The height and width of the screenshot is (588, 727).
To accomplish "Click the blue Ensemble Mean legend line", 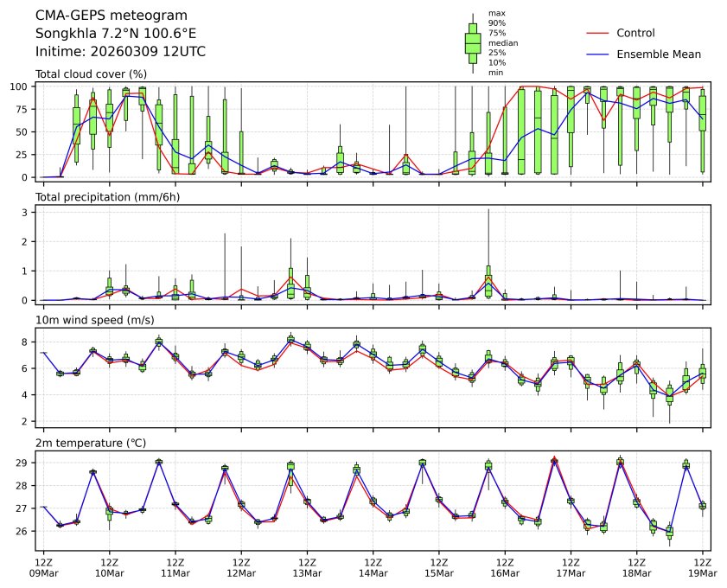I will coord(597,54).
